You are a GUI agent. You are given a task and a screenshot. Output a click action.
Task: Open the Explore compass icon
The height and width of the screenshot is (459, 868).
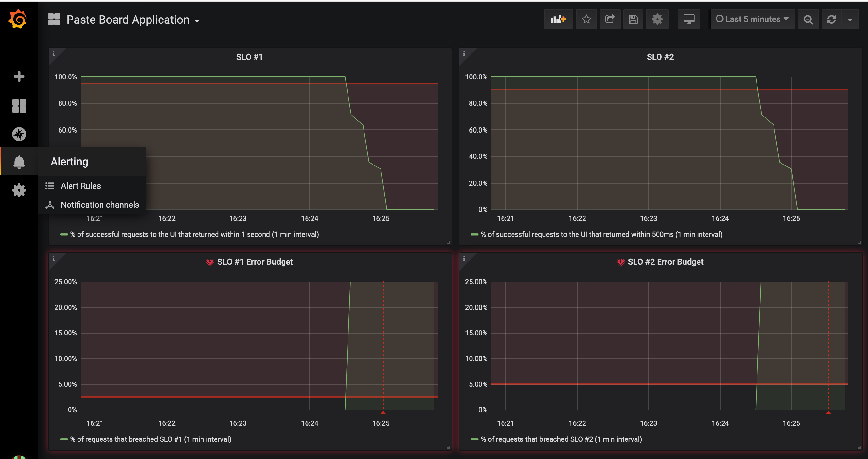(x=19, y=134)
